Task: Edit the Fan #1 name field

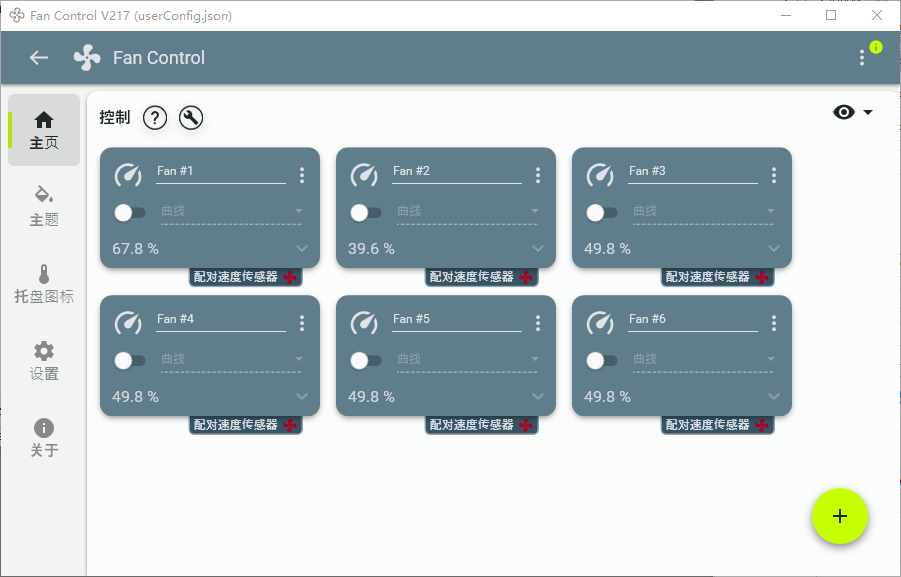Action: coord(221,172)
